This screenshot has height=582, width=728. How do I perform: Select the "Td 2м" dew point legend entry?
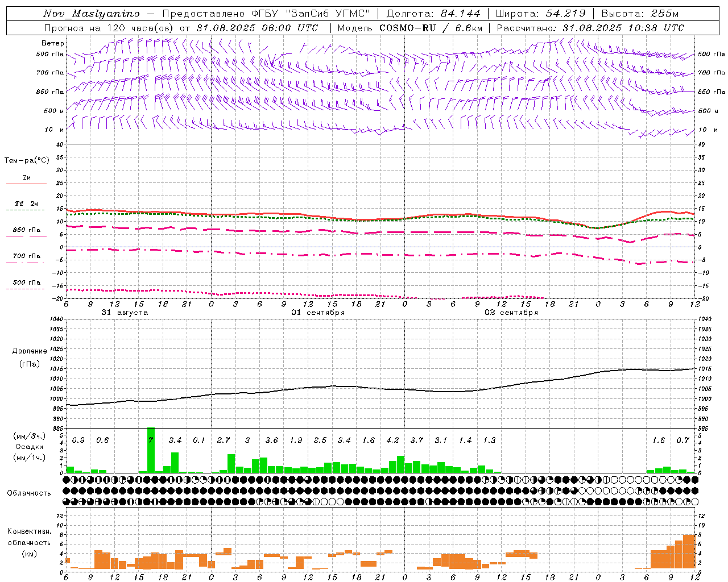point(26,203)
